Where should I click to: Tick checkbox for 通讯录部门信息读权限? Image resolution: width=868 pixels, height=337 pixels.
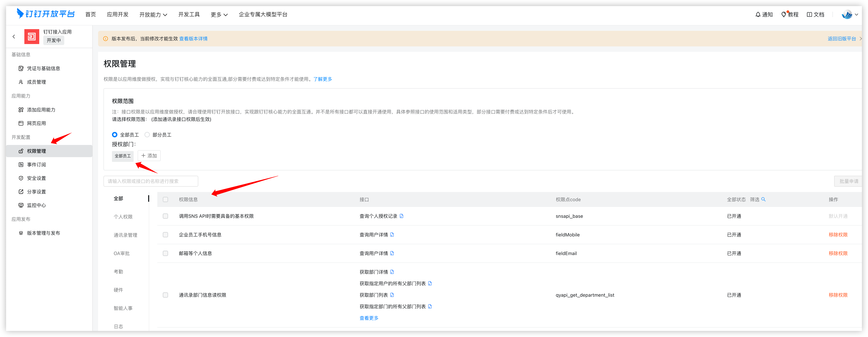coord(165,295)
